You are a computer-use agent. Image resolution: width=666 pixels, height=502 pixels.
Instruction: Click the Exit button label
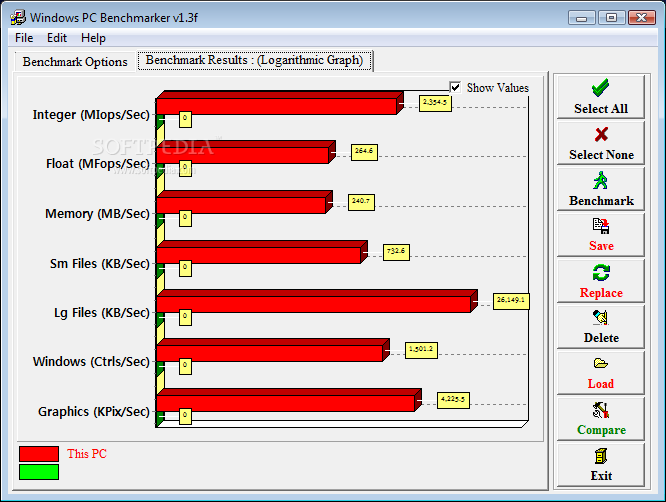601,476
